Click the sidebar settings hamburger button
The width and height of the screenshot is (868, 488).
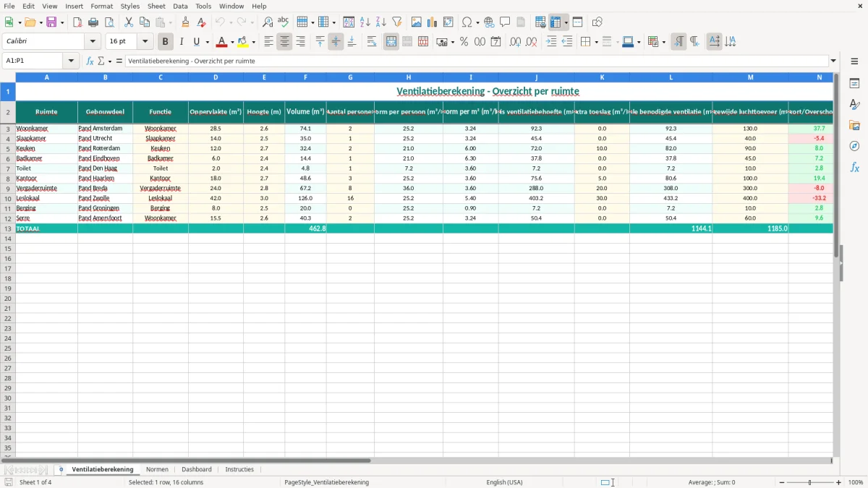(854, 61)
